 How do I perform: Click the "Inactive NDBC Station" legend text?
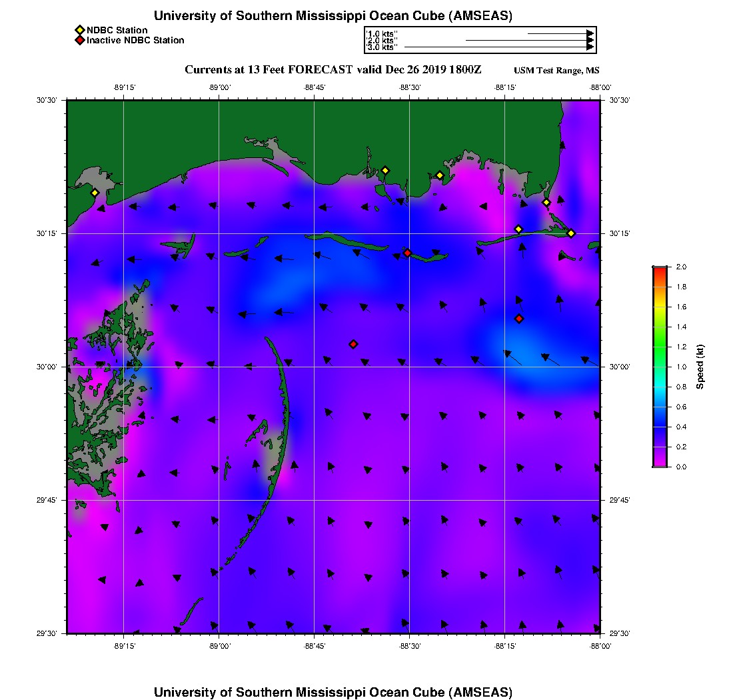point(135,41)
